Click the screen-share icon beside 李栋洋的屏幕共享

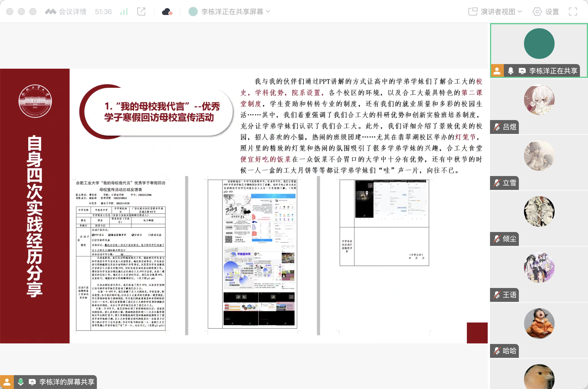click(32, 382)
